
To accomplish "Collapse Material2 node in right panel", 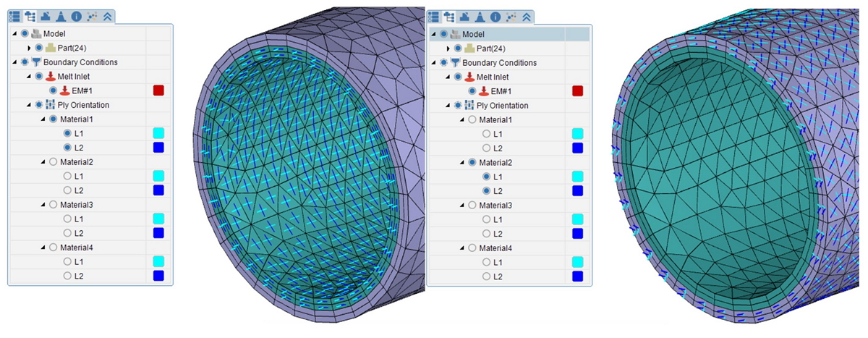I will point(462,163).
